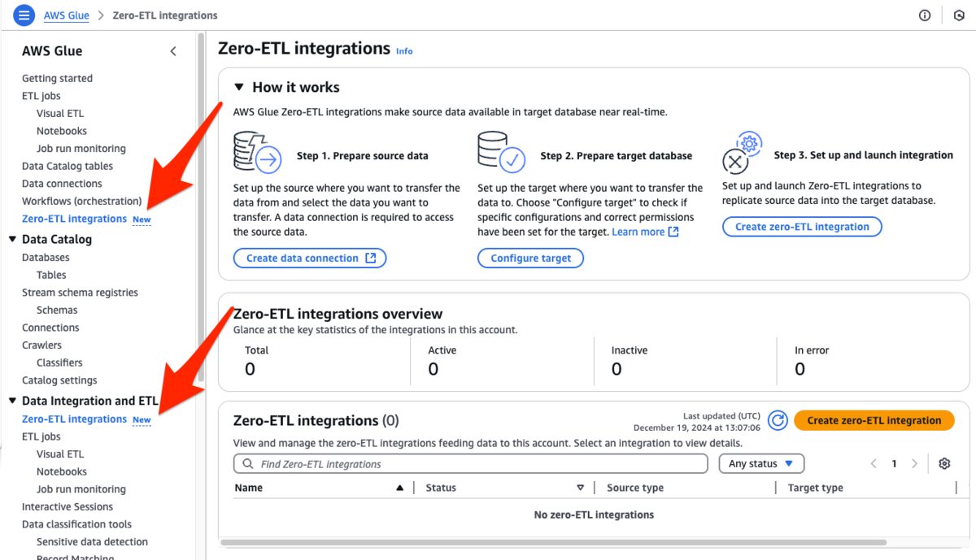The height and width of the screenshot is (560, 976).
Task: Collapse the How it works section
Action: click(x=239, y=87)
